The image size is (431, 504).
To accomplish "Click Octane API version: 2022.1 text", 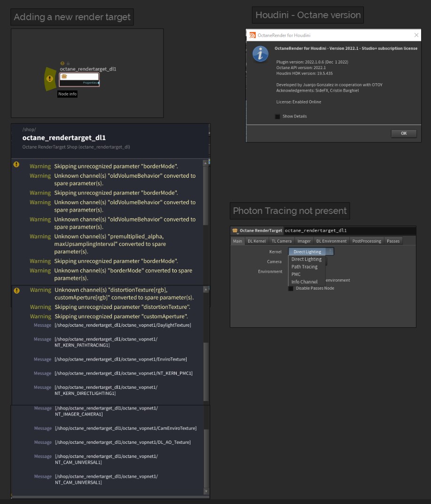I will click(x=301, y=68).
